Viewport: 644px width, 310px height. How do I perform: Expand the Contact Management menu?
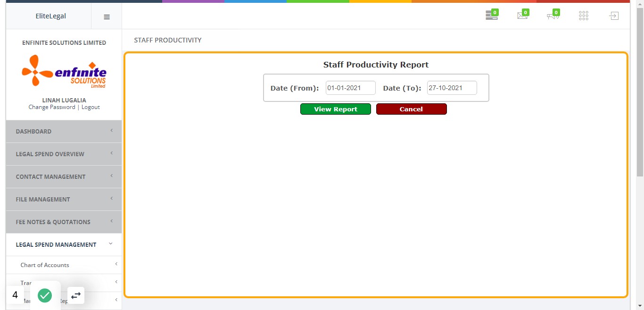tap(64, 176)
